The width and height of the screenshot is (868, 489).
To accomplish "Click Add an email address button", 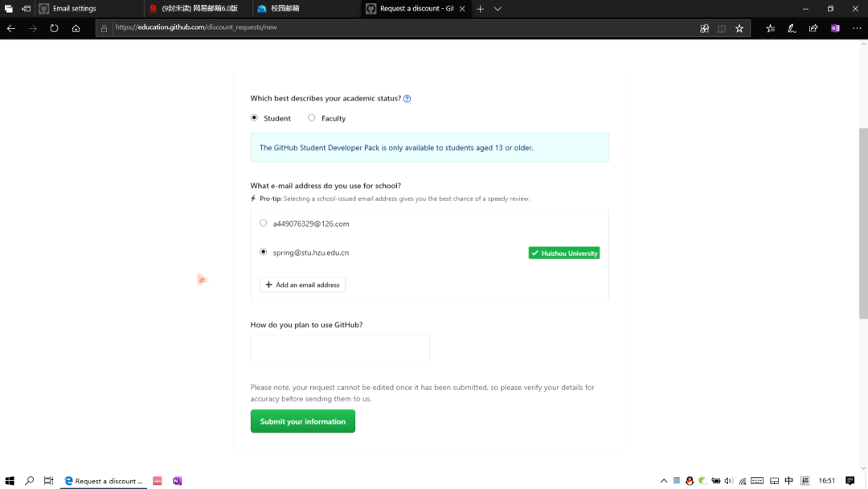I will [x=302, y=285].
